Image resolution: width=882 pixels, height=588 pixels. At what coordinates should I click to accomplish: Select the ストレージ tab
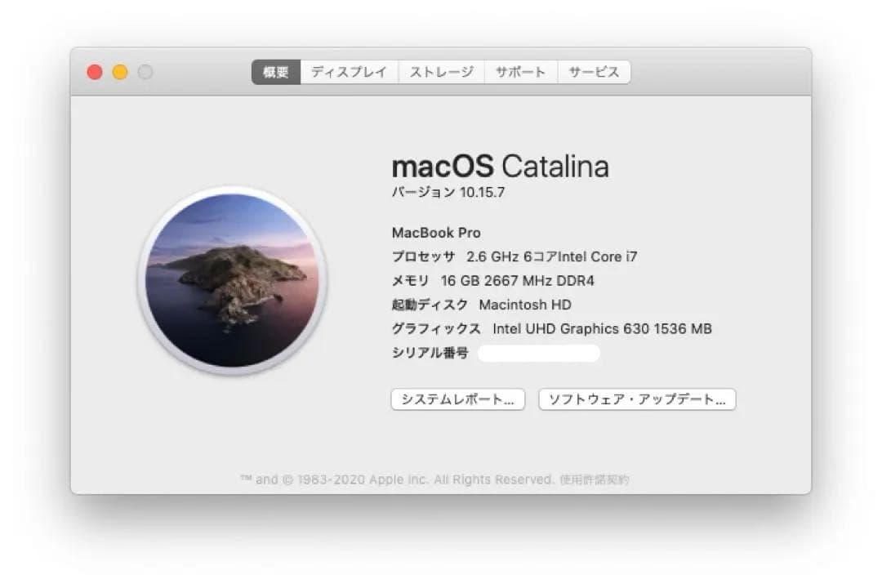(x=441, y=72)
